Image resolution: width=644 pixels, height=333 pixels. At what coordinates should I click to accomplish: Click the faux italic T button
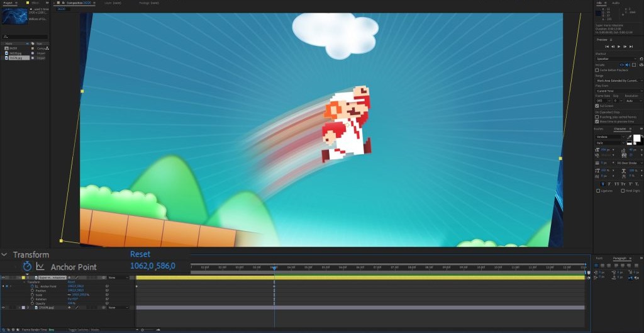click(x=609, y=184)
